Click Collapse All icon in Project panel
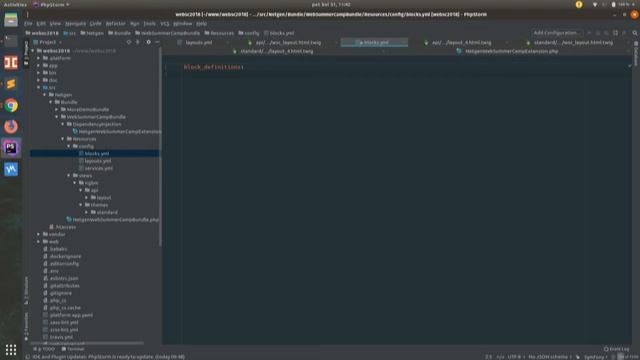Image resolution: width=640 pixels, height=360 pixels. (138, 42)
